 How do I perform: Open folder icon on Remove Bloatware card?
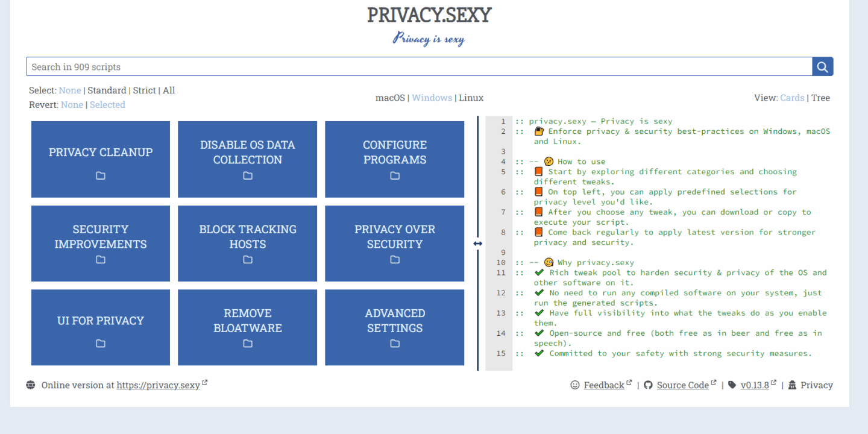(x=248, y=344)
